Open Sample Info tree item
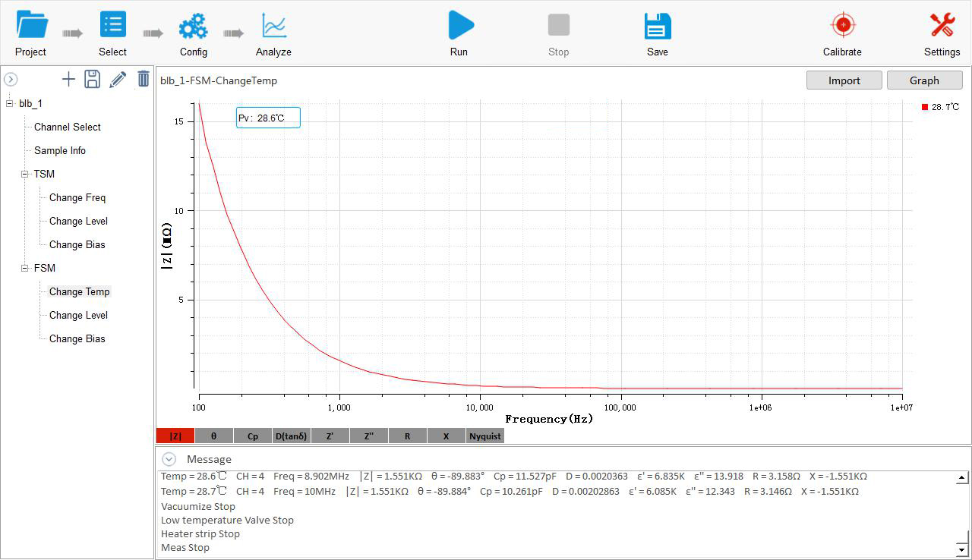The image size is (972, 560). click(x=60, y=150)
